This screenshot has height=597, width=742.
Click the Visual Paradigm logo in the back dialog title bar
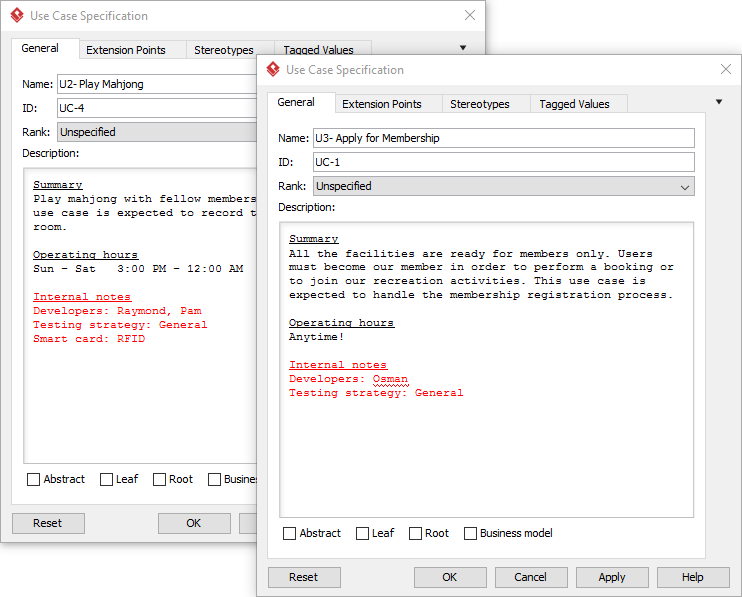coord(17,15)
